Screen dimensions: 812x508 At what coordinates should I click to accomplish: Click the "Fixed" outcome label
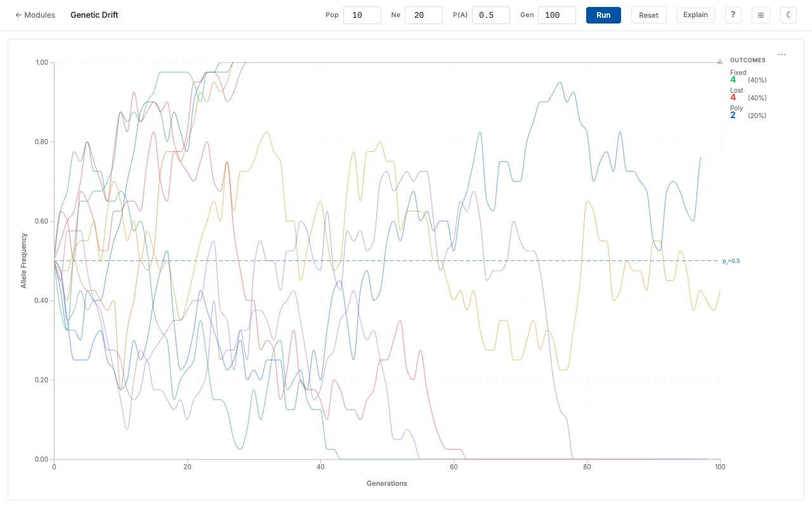click(x=738, y=72)
